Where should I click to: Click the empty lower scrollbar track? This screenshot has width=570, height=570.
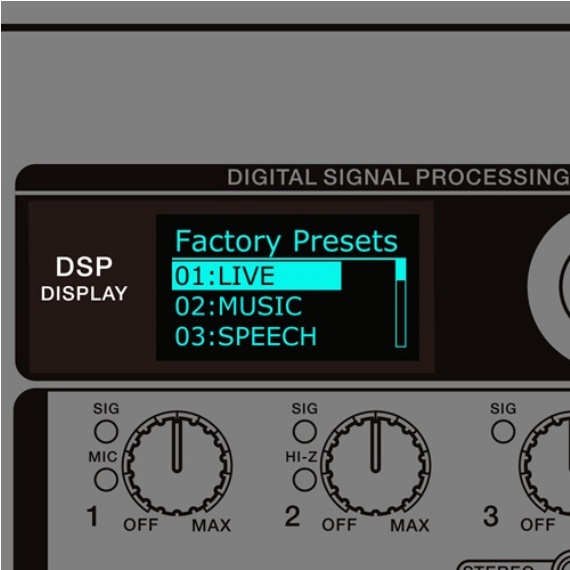pyautogui.click(x=401, y=314)
